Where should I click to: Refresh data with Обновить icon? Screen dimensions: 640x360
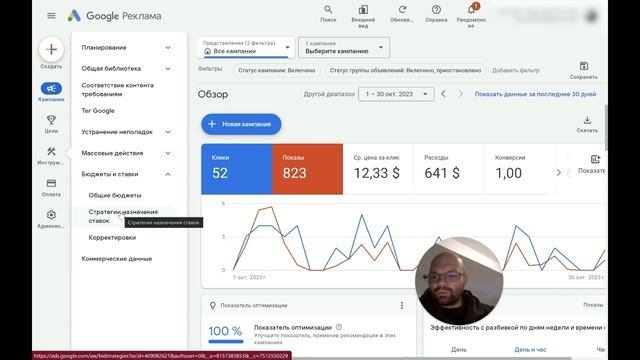pyautogui.click(x=402, y=13)
